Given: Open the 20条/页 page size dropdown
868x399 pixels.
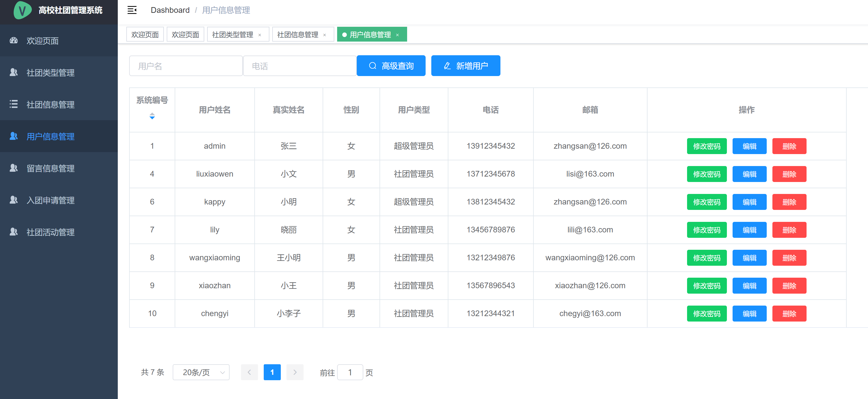Looking at the screenshot, I should 201,372.
